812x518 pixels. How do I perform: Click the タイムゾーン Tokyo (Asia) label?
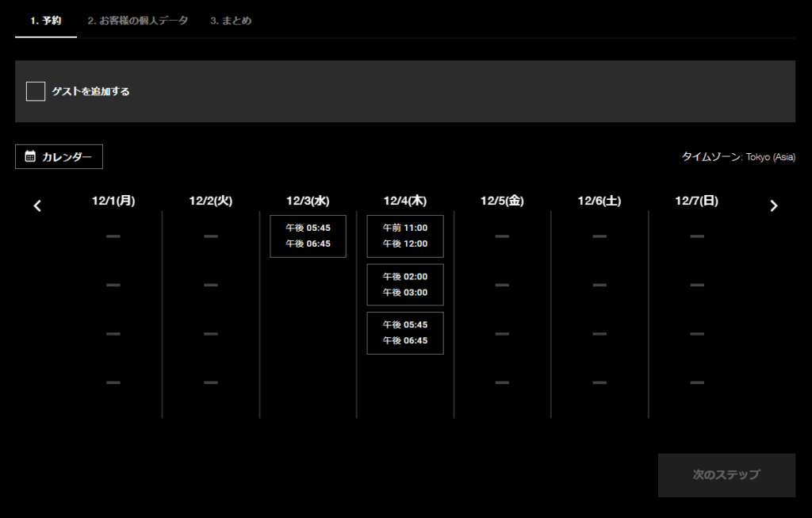(x=738, y=157)
